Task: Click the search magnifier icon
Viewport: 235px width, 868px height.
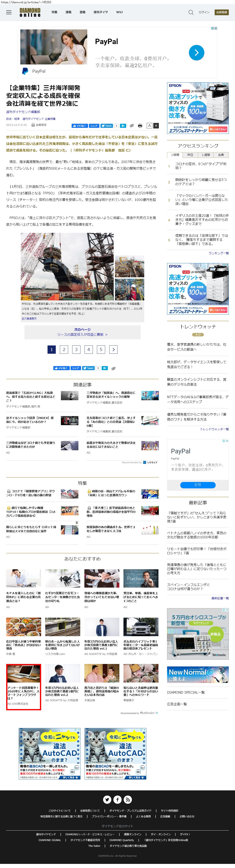Action: tap(191, 13)
